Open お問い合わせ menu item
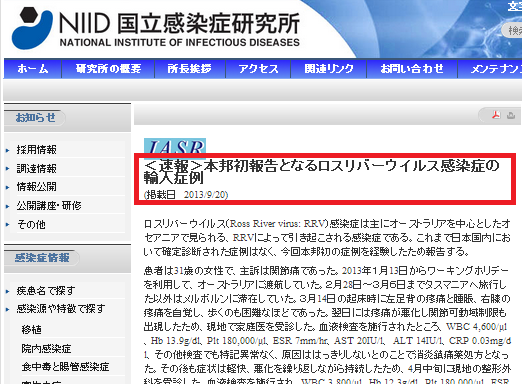The height and width of the screenshot is (384, 522). click(x=412, y=69)
